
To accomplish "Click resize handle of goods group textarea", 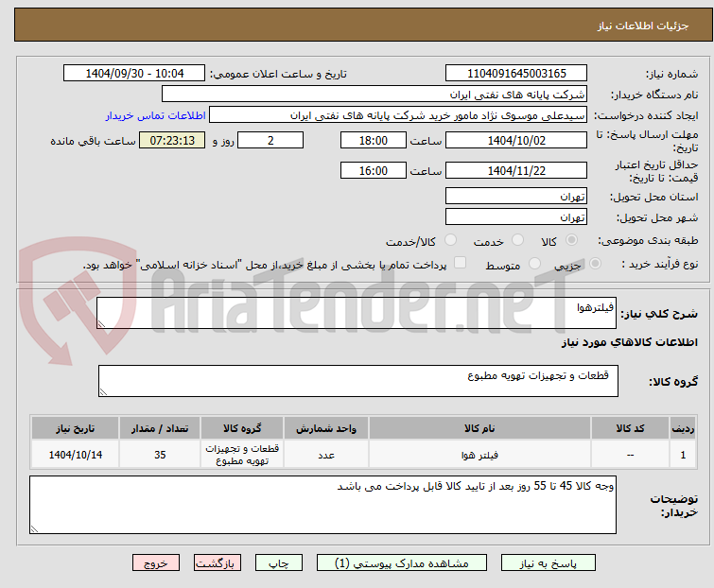I will coord(103,392).
